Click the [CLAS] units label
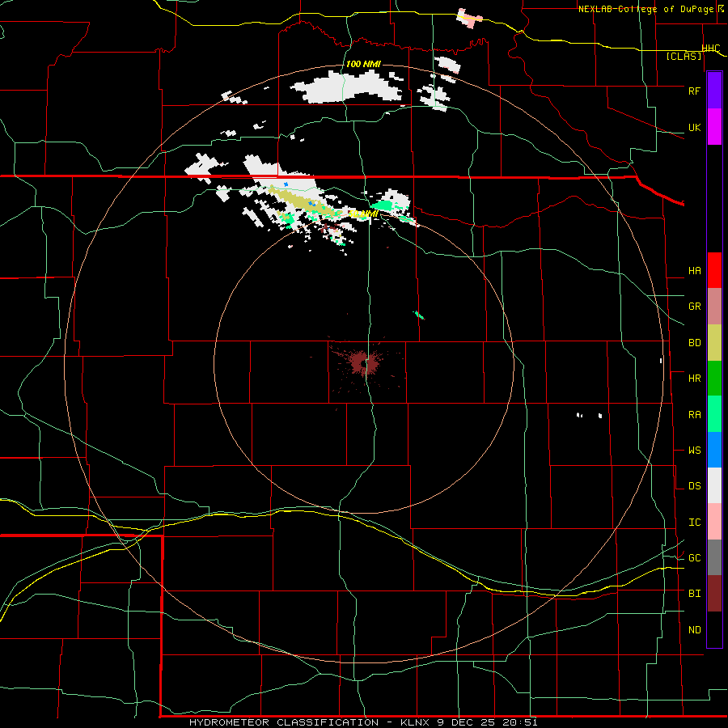Image resolution: width=728 pixels, height=728 pixels. point(684,56)
